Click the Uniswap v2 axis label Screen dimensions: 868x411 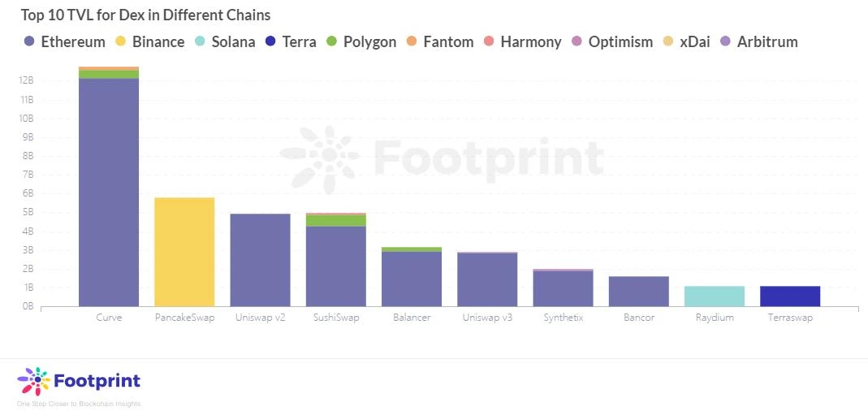(260, 318)
